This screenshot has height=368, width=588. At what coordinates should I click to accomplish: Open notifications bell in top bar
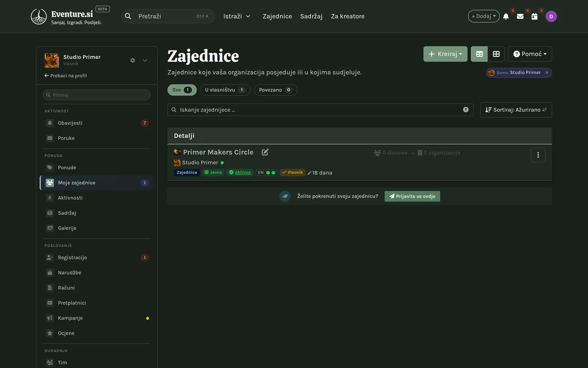(506, 16)
